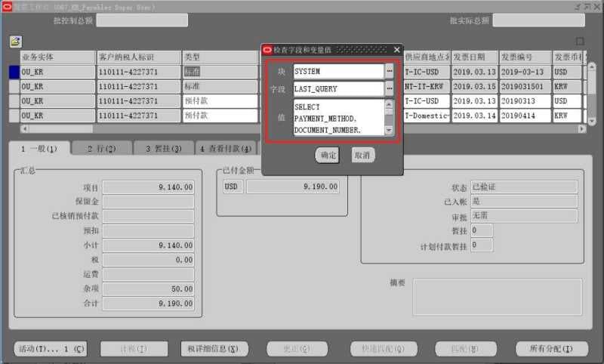Select the invoice number cell 2019-03-13

(525, 72)
